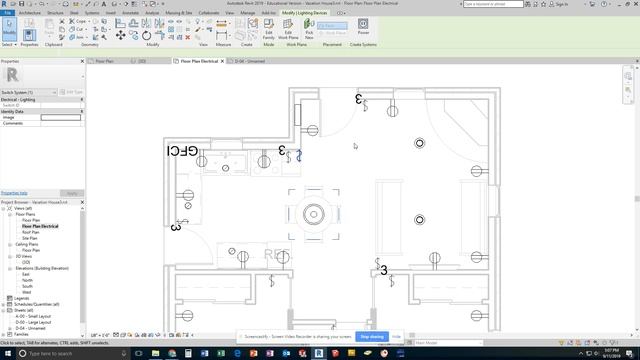640x360 pixels.
Task: Collapse the Ceiling Plans tree node
Action: [10, 244]
